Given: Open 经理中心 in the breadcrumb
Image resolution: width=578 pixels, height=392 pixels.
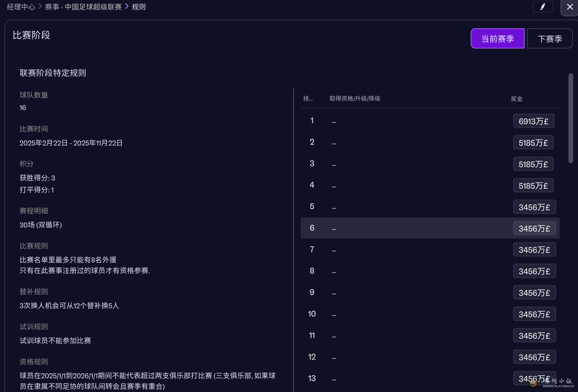Looking at the screenshot, I should pos(21,7).
